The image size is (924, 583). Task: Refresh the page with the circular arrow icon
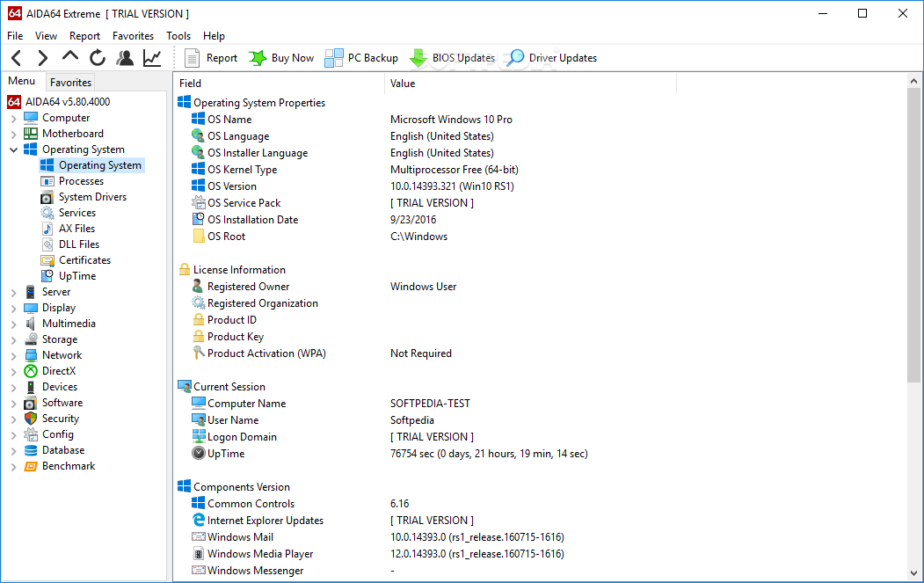point(98,58)
